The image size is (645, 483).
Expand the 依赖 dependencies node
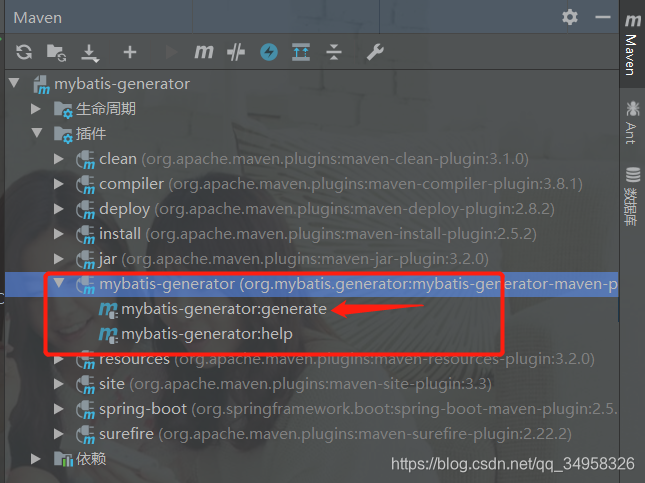coord(36,459)
